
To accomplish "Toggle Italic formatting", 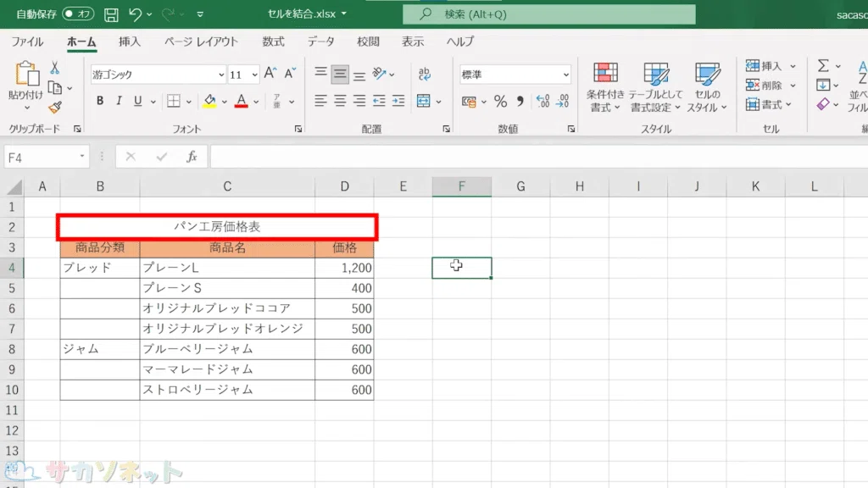I will [x=119, y=101].
